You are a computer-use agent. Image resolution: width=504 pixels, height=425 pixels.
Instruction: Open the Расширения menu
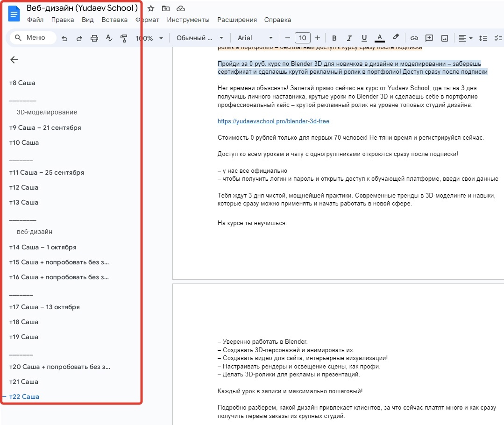tap(237, 20)
